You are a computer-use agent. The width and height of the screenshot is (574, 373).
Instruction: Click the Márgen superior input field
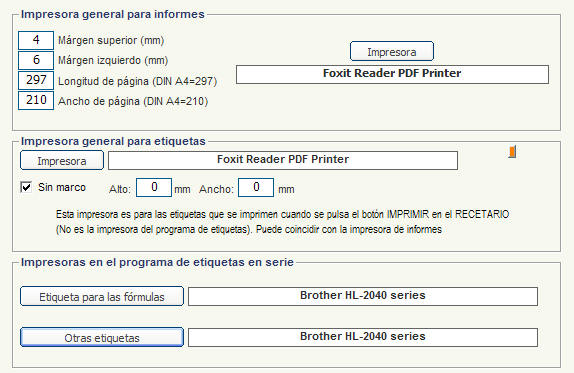tap(36, 40)
